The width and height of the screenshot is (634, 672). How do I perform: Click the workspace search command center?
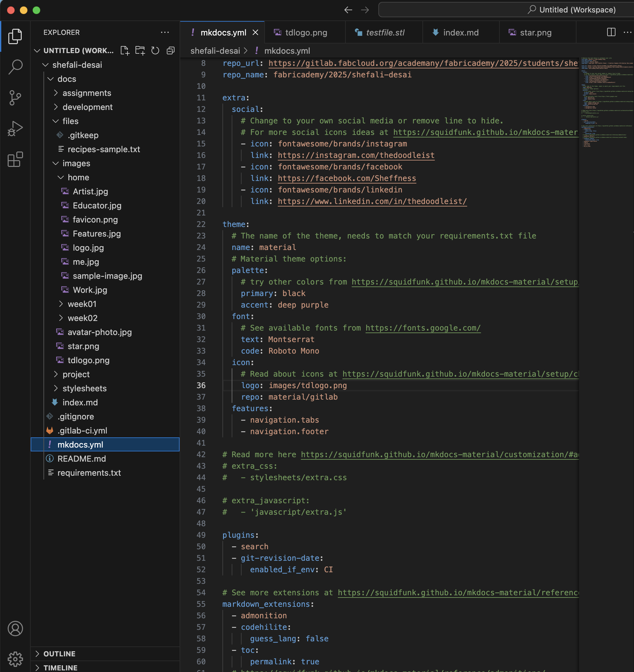[x=506, y=10]
